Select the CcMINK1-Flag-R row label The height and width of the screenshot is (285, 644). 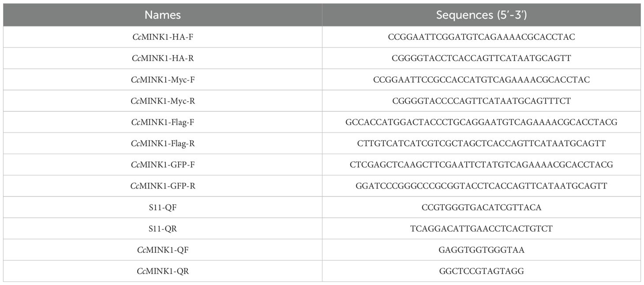point(163,143)
